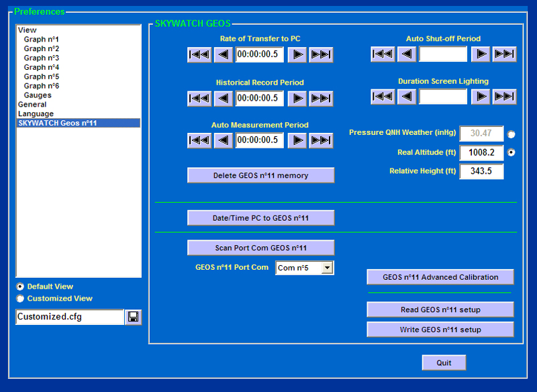
Task: Select the Real Altitude radio button
Action: tap(511, 152)
